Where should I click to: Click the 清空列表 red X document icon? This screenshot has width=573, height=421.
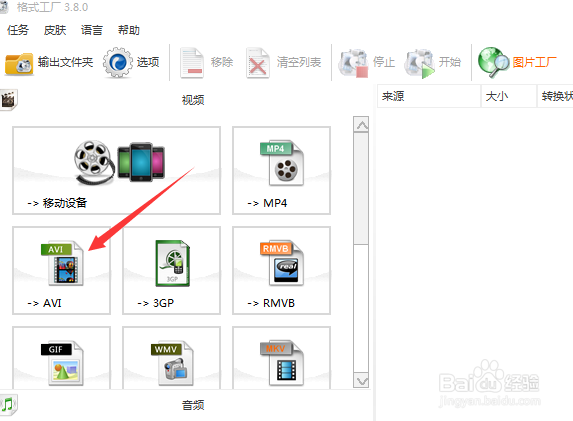(x=258, y=63)
